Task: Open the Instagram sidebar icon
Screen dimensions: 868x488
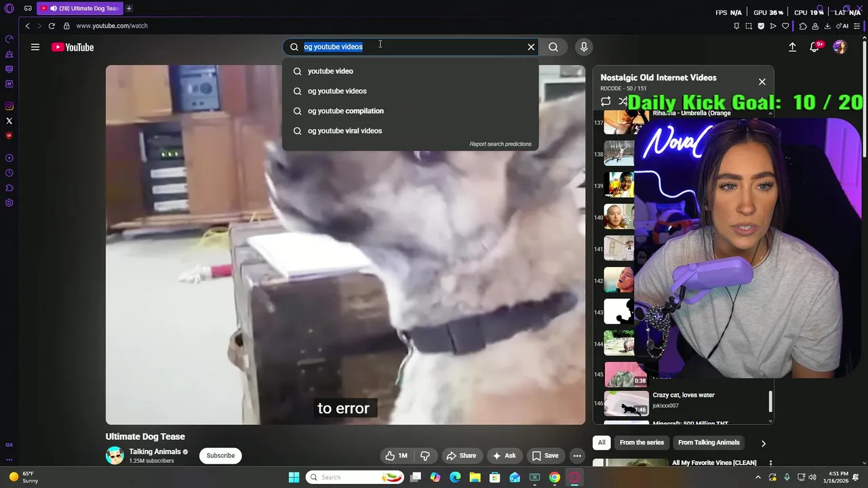Action: point(9,106)
